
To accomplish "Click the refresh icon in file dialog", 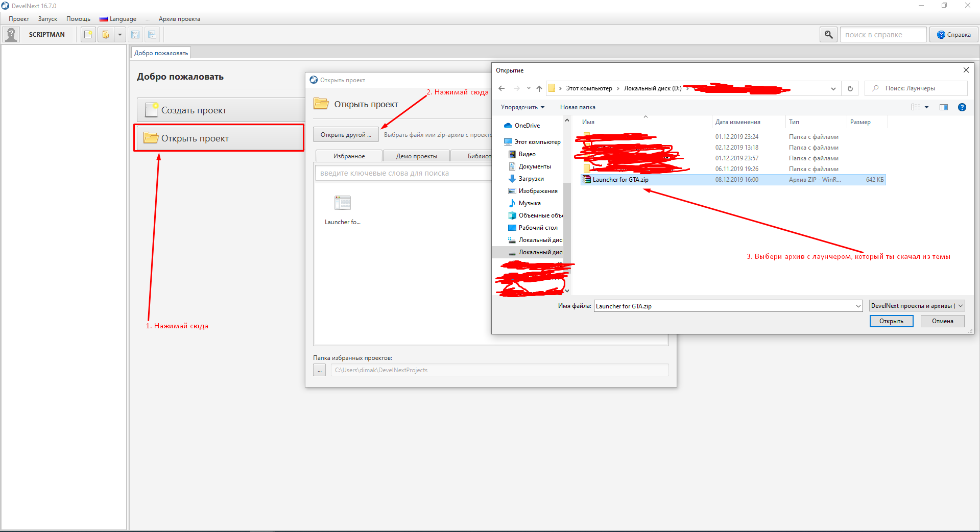I will coord(850,88).
